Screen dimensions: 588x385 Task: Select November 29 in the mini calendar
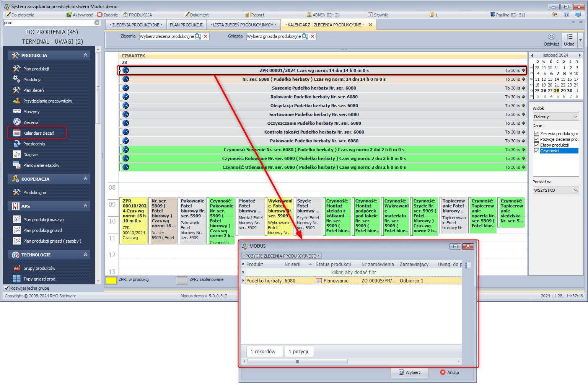click(563, 91)
